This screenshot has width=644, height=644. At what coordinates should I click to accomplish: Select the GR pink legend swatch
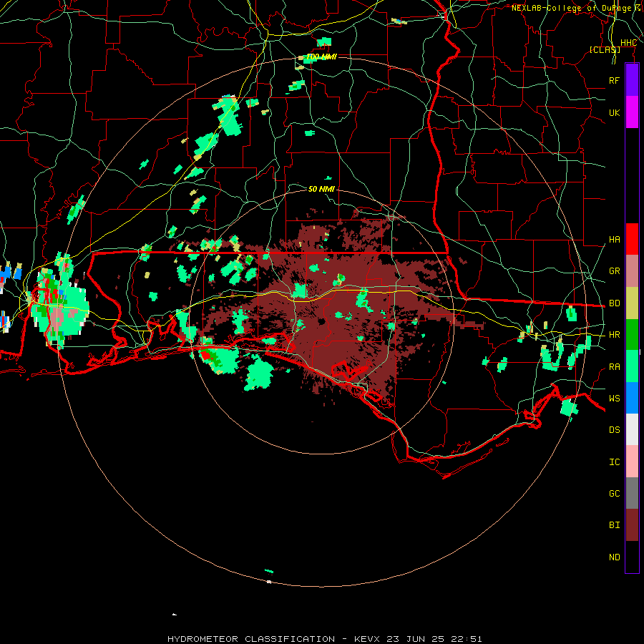point(632,271)
